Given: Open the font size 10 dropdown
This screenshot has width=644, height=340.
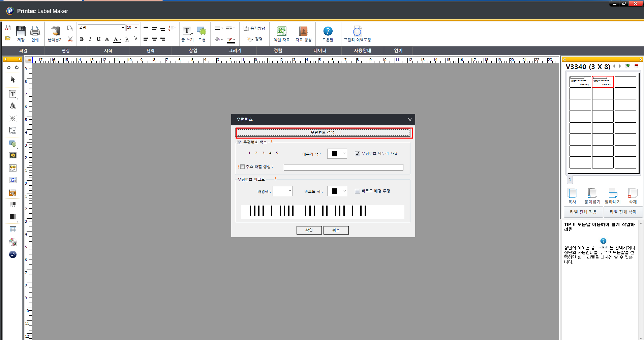Looking at the screenshot, I should pyautogui.click(x=136, y=28).
